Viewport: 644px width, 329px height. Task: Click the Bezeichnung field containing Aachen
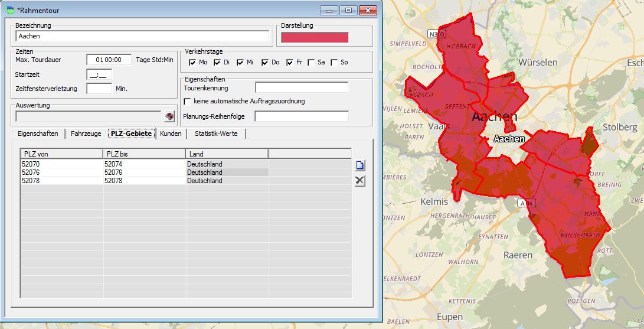tap(142, 36)
